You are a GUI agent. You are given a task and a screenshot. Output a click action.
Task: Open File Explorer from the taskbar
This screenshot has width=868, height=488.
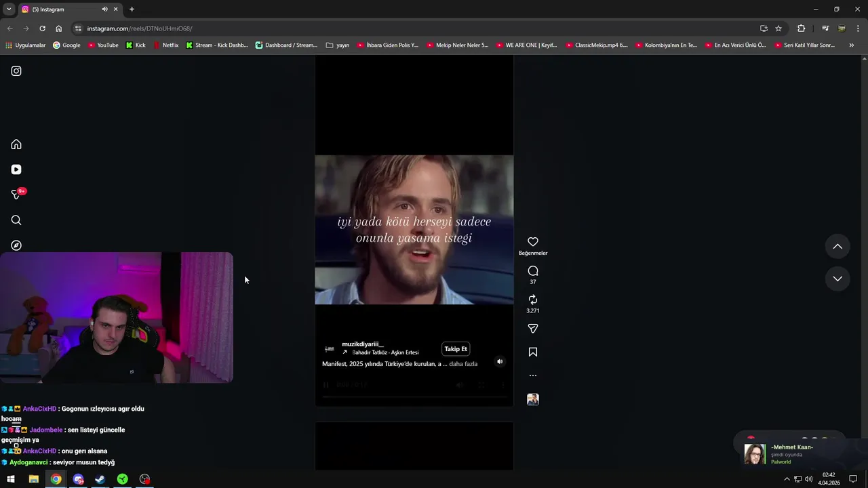coord(33,479)
